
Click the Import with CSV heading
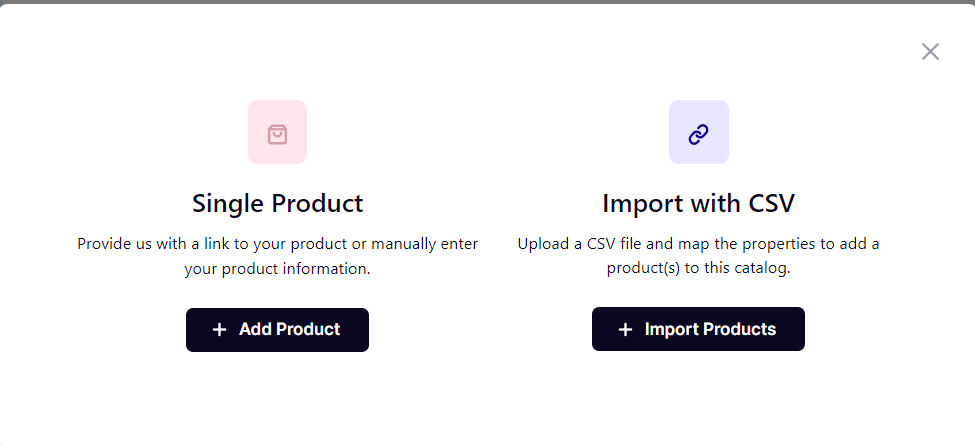point(698,203)
